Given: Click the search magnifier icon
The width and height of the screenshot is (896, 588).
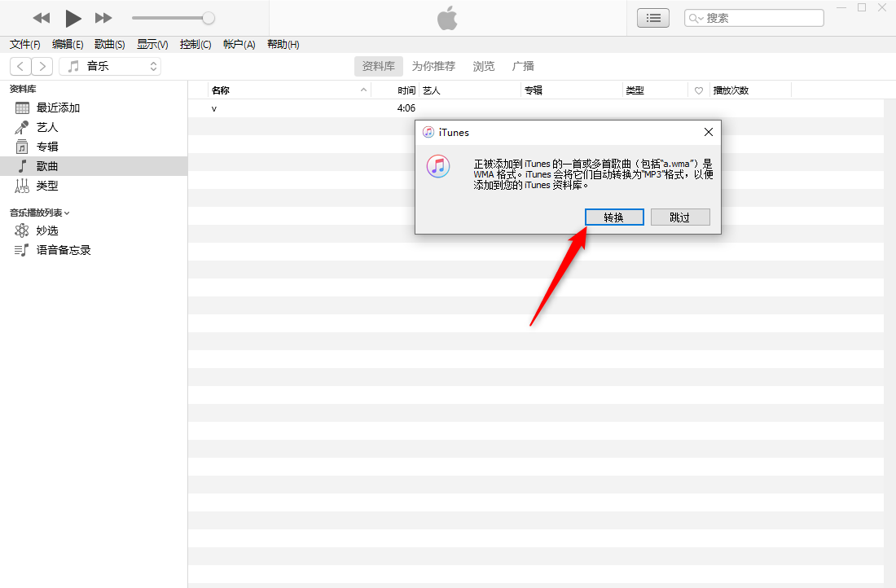Looking at the screenshot, I should (x=695, y=18).
